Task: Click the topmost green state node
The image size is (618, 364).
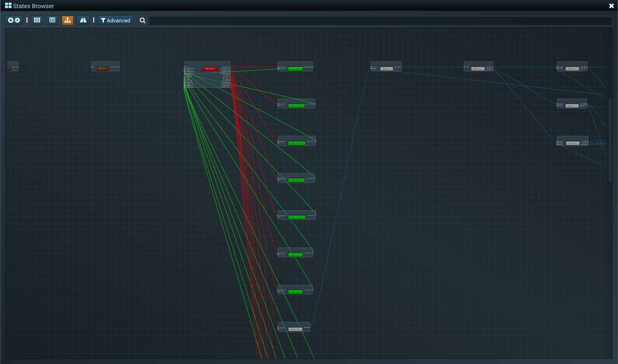Action: pos(295,69)
